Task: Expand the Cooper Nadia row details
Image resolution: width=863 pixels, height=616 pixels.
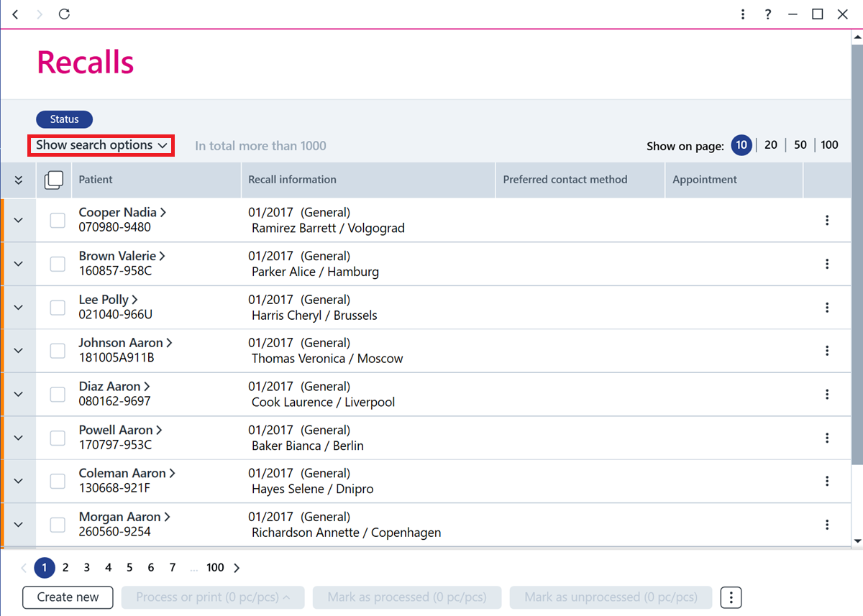Action: 19,221
